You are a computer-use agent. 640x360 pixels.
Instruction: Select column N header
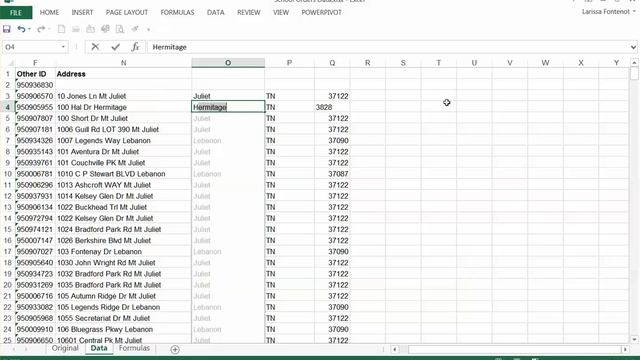[123, 63]
